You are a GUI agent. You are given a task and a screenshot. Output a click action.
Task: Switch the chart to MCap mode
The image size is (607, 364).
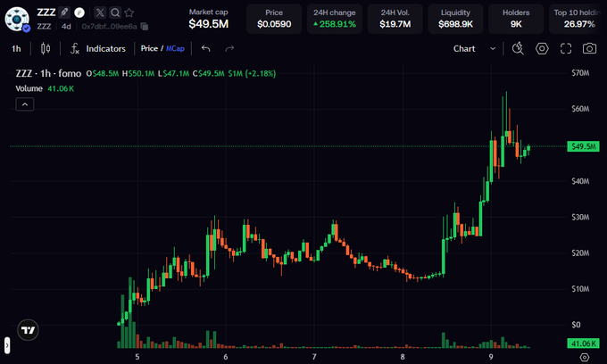coord(175,48)
